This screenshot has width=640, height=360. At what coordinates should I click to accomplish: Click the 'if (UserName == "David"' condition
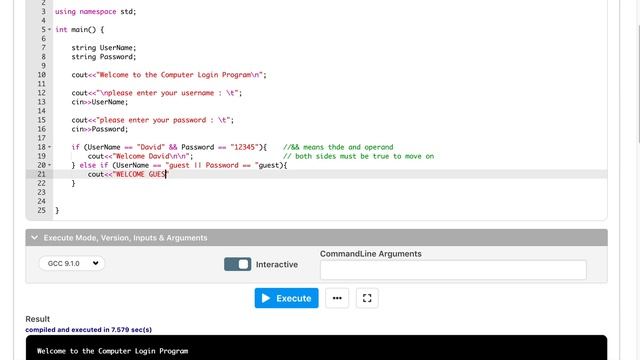click(169, 147)
